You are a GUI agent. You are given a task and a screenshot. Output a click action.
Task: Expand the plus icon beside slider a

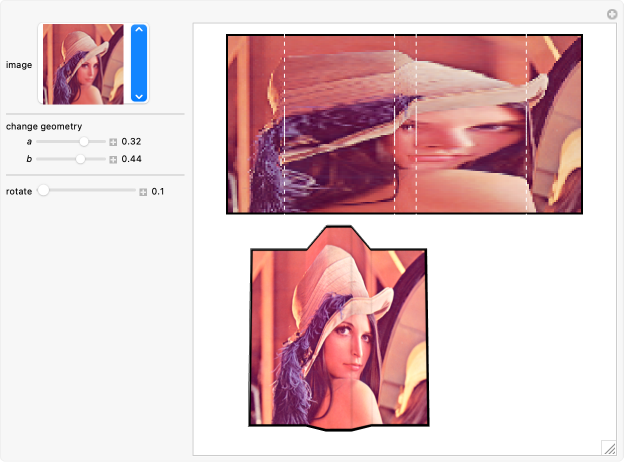tap(113, 143)
